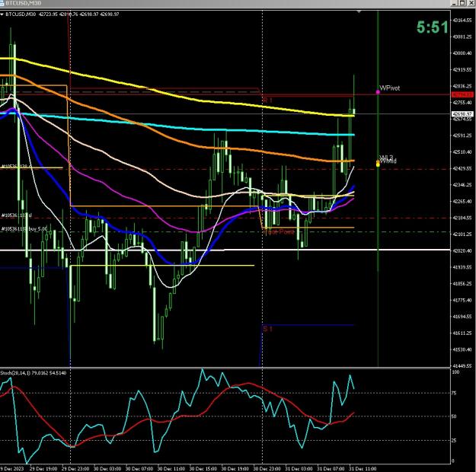Click the Pivot Point label on chart
The image size is (476, 472).
(x=280, y=232)
